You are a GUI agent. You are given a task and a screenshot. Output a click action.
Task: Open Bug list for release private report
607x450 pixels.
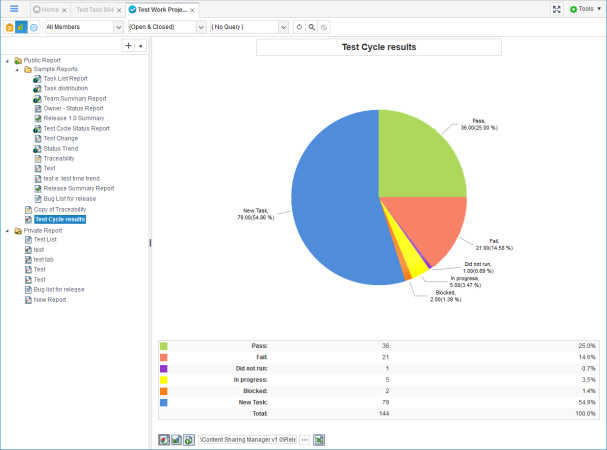point(58,290)
